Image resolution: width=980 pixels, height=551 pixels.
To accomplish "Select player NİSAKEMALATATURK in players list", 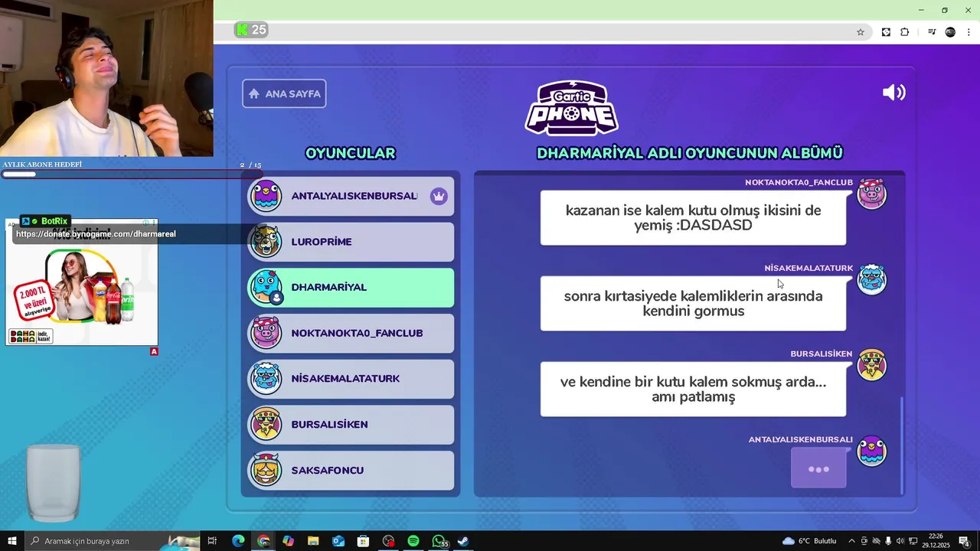I will tap(351, 379).
